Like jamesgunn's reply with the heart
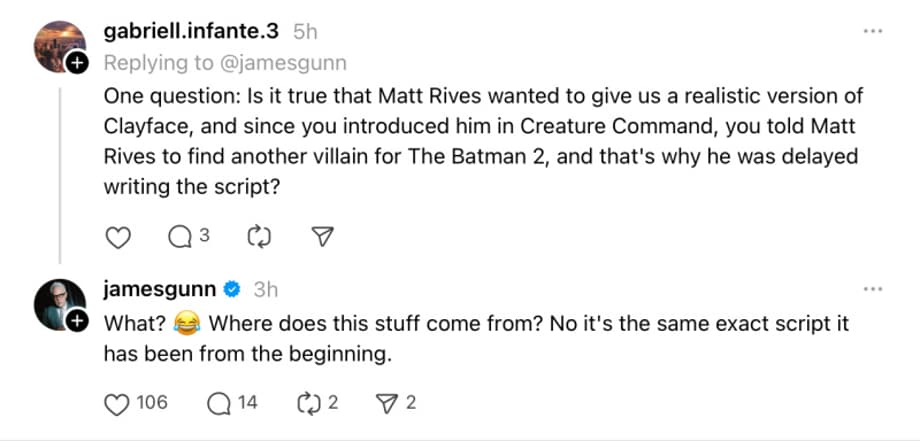Viewport: 920px width, 441px height. click(x=118, y=403)
